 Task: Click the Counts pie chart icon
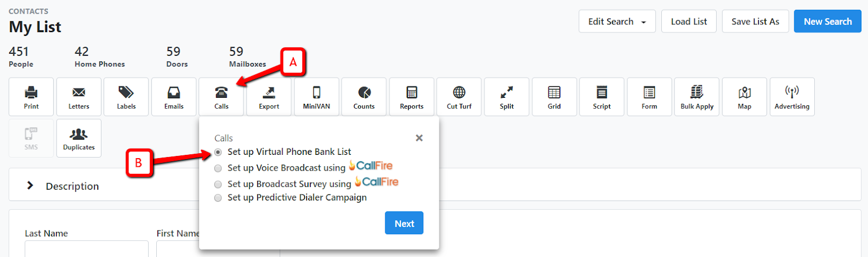[x=364, y=92]
